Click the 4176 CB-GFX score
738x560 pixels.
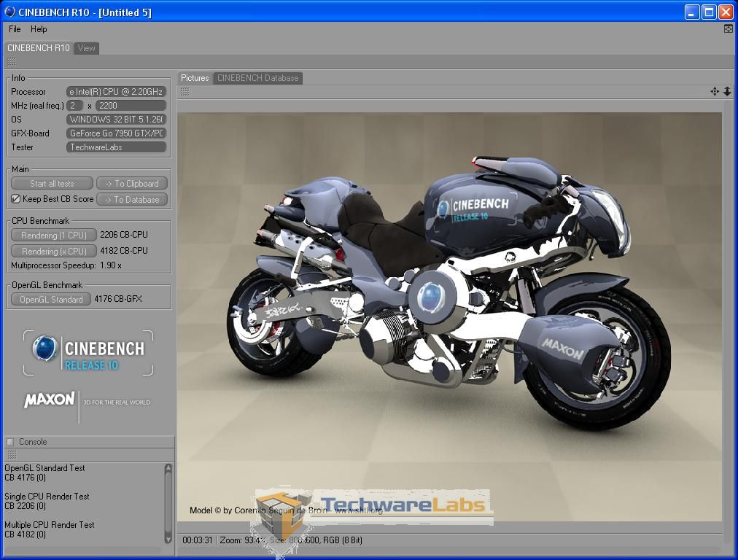118,299
